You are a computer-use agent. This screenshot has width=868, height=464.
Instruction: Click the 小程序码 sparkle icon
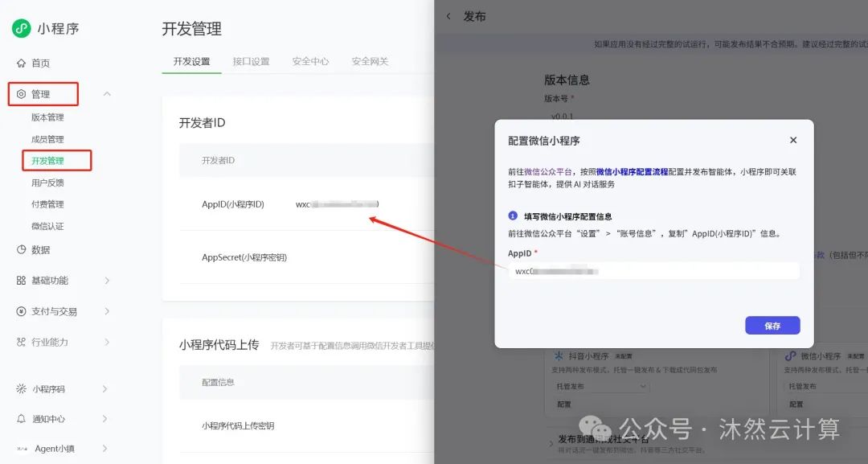click(21, 388)
